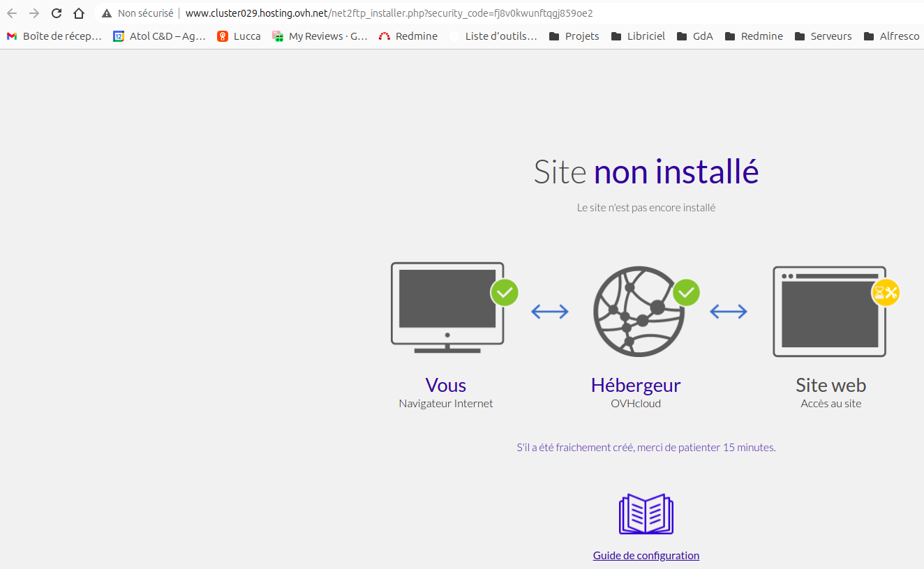Image resolution: width=924 pixels, height=569 pixels.
Task: Open the My Reviews bookmark
Action: click(x=320, y=36)
